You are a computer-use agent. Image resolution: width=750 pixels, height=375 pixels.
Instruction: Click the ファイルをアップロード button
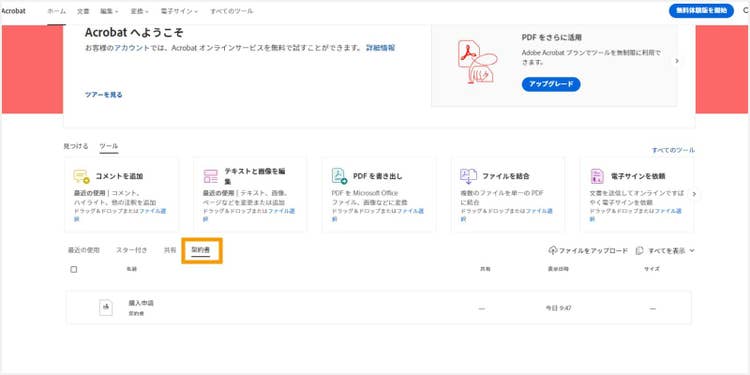(x=588, y=251)
